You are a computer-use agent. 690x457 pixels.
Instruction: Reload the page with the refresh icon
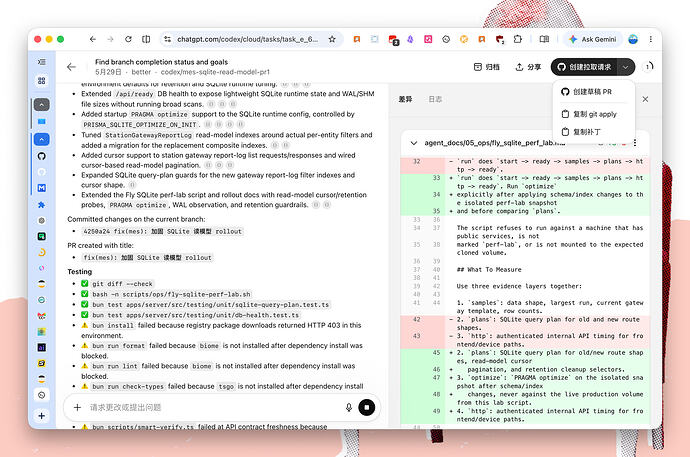point(128,39)
